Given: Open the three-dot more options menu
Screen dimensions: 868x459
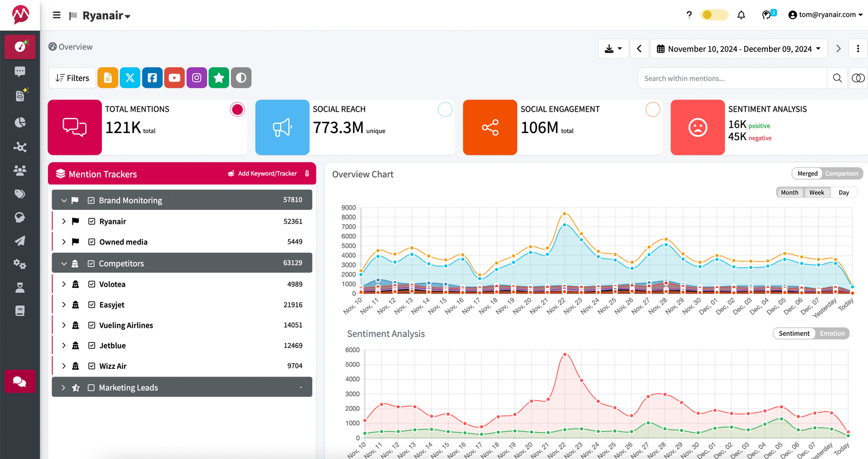Looking at the screenshot, I should pos(858,49).
